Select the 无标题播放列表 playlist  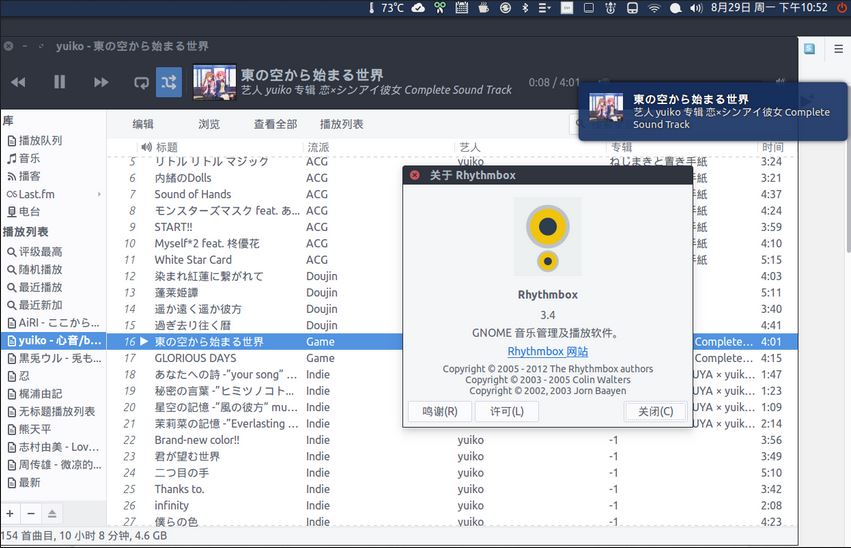coord(51,412)
